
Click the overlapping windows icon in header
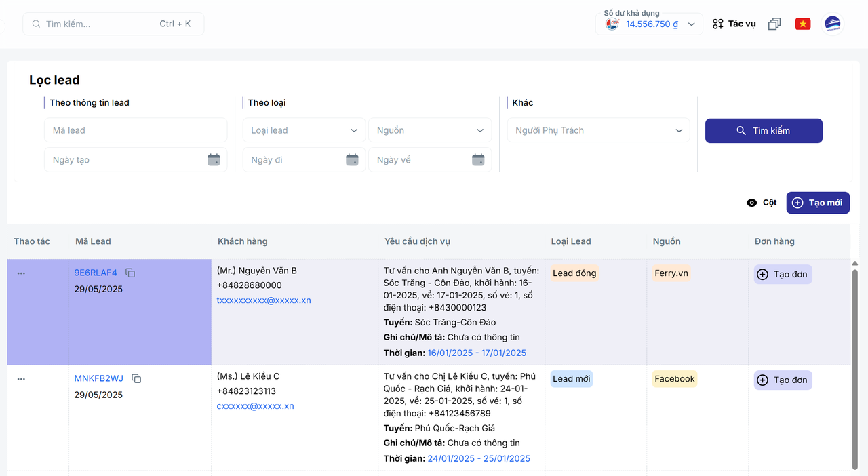(x=774, y=24)
